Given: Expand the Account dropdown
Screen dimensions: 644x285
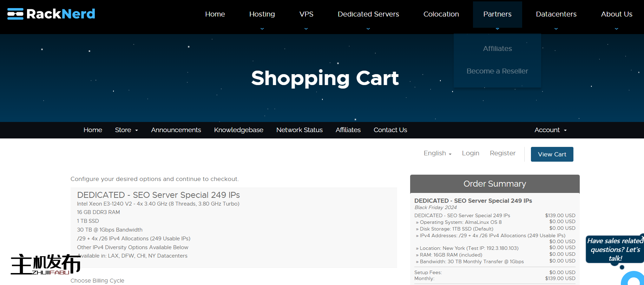Looking at the screenshot, I should pyautogui.click(x=551, y=130).
